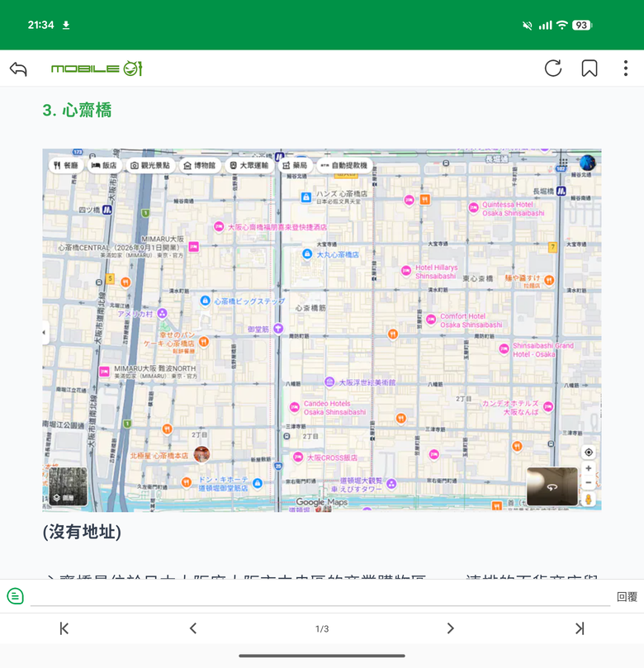The width and height of the screenshot is (644, 668).
Task: Select the 自動提款機 ATM filter chip
Action: coord(344,165)
